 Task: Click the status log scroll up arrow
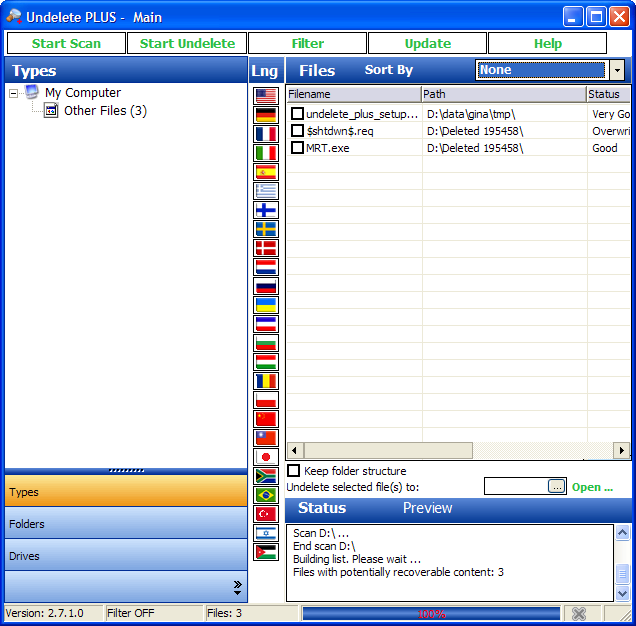coord(623,532)
